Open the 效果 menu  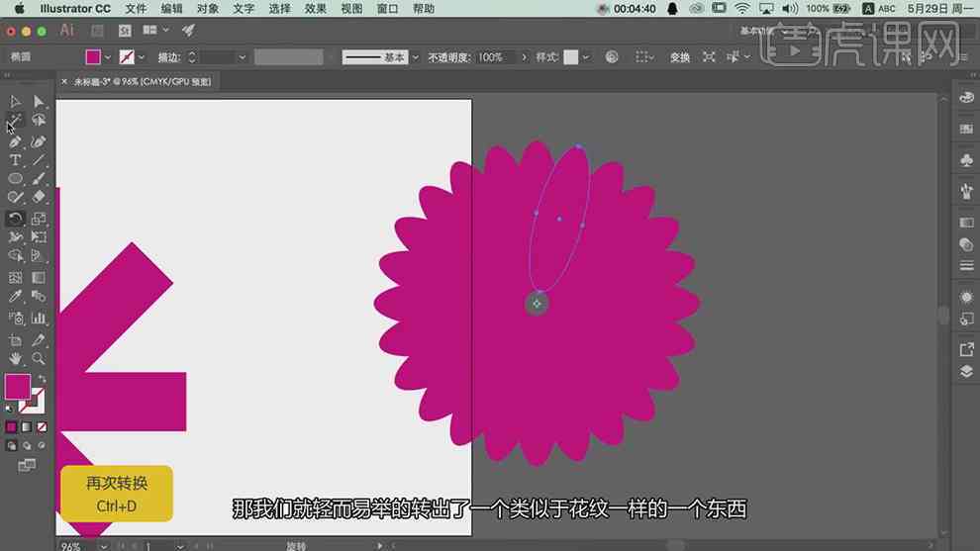point(315,9)
